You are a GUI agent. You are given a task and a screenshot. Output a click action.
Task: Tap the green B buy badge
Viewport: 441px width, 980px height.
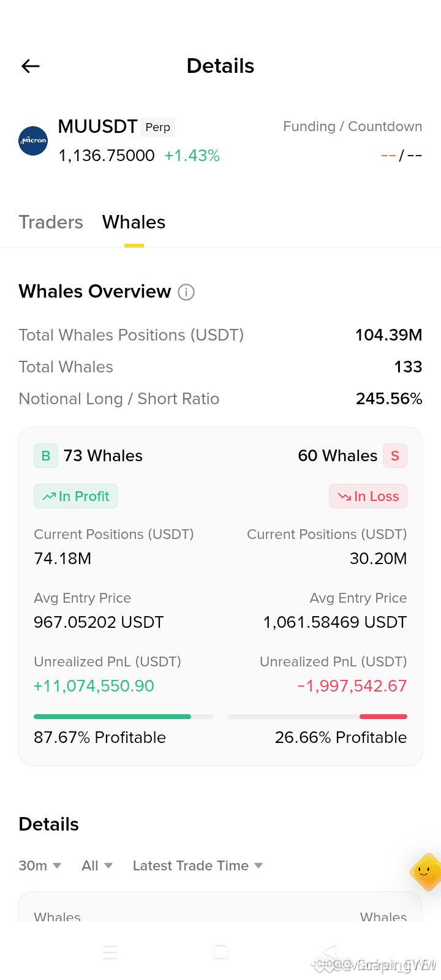[46, 456]
